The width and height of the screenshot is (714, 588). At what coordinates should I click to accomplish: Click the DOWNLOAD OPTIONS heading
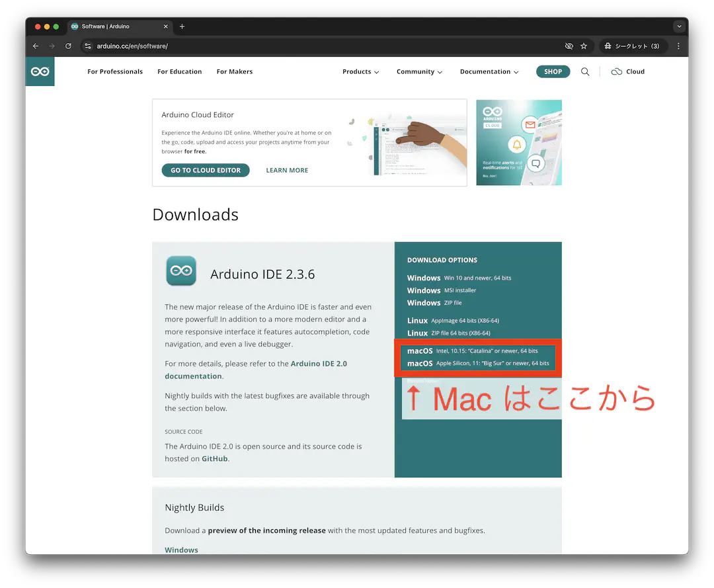tap(442, 260)
